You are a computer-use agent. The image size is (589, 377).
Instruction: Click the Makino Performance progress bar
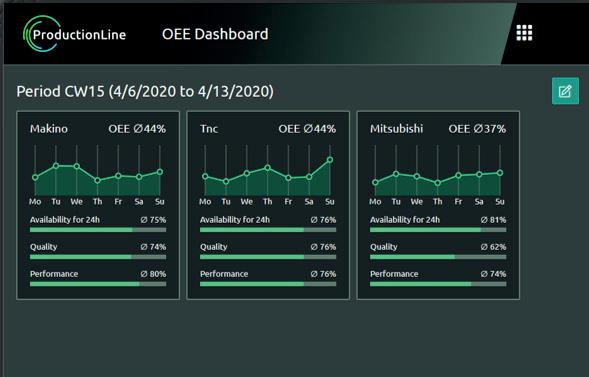[x=98, y=284]
